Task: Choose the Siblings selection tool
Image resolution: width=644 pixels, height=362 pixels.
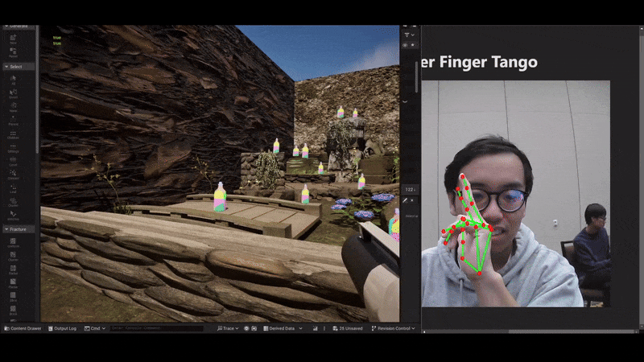Action: (x=13, y=148)
